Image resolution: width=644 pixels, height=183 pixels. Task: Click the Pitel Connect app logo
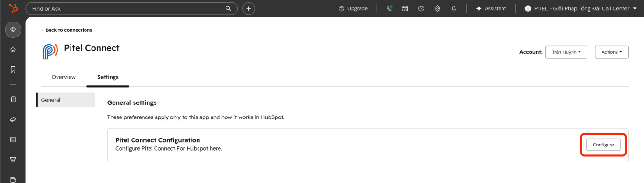(50, 51)
